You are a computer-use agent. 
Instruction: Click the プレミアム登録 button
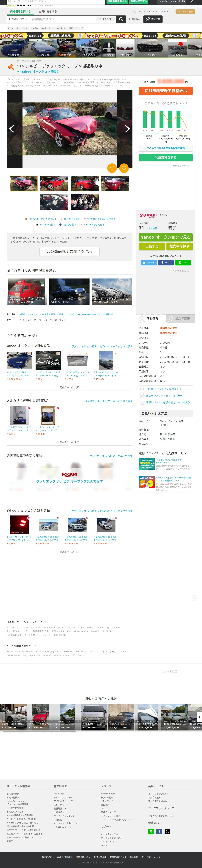pos(185,11)
